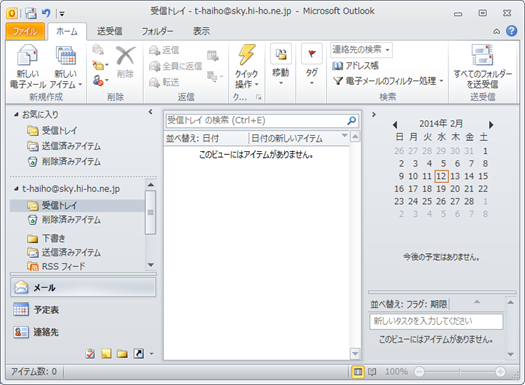Select the ホーム ribbon tab

[x=67, y=31]
